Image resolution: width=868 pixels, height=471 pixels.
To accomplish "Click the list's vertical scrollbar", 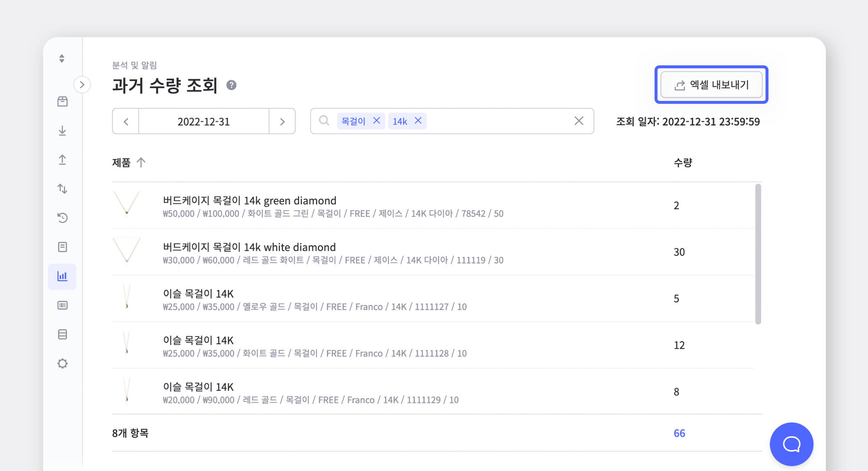I will (x=758, y=254).
